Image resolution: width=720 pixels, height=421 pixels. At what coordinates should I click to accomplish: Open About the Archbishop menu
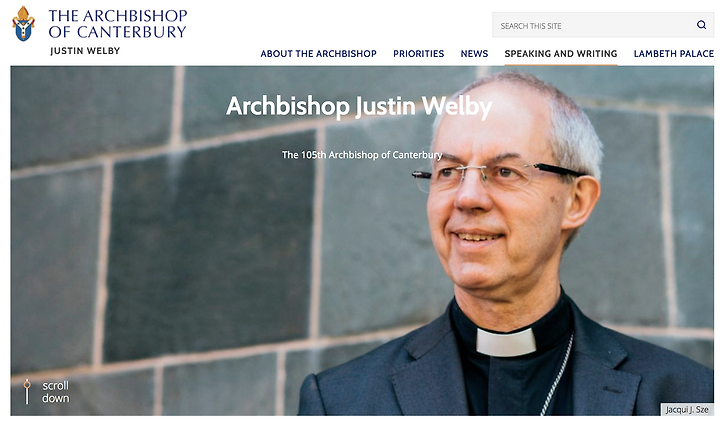point(318,54)
